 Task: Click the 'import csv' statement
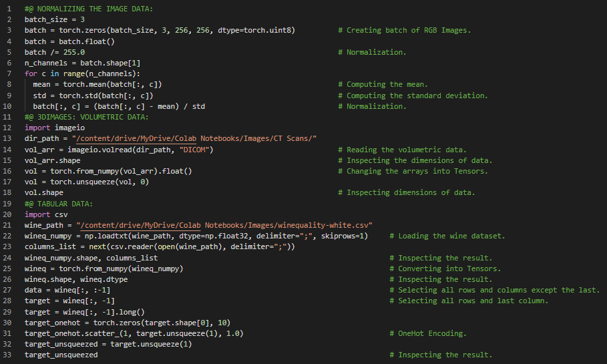click(47, 214)
